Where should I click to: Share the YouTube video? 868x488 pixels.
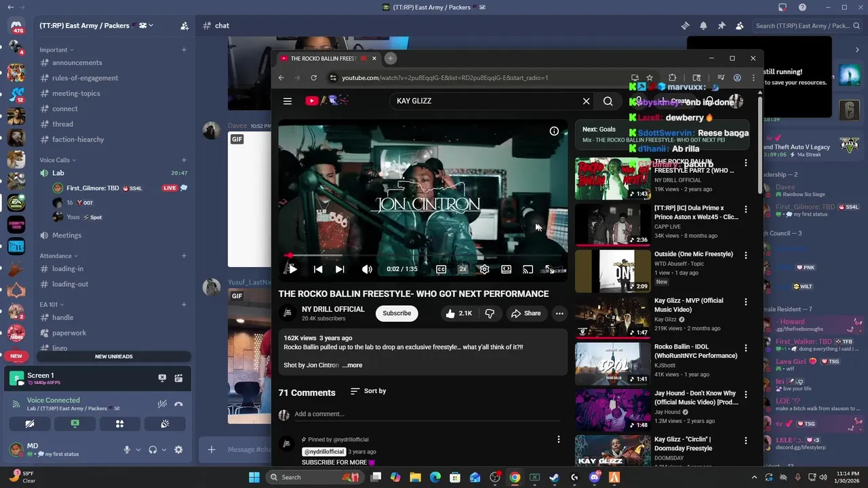[x=526, y=313]
